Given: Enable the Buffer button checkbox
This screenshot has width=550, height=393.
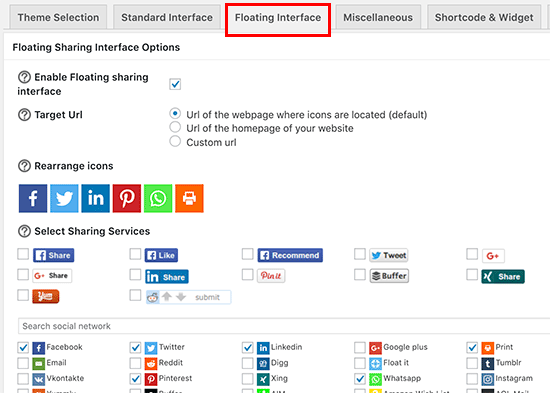Looking at the screenshot, I should [360, 274].
